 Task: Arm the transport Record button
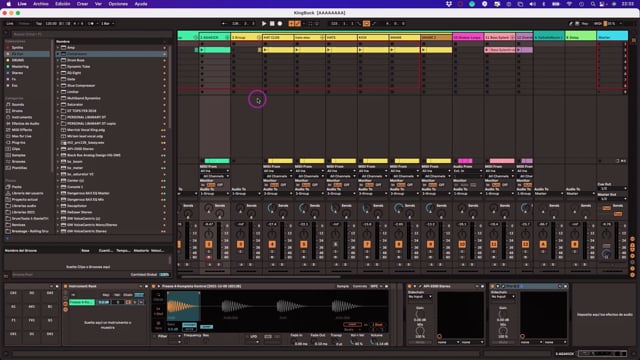280,24
